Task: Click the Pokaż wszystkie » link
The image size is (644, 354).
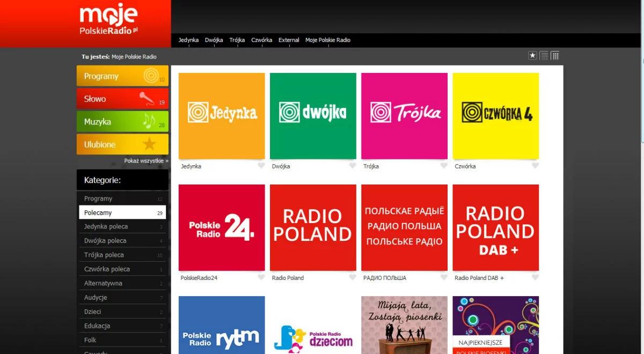Action: click(147, 160)
